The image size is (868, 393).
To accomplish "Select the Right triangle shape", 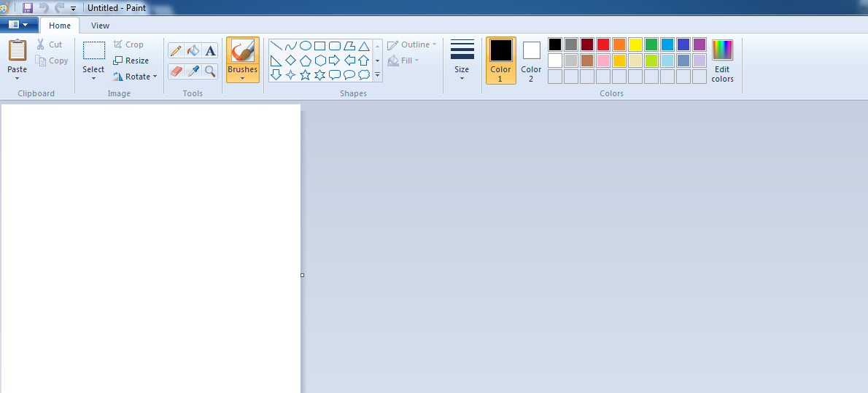I will (276, 61).
